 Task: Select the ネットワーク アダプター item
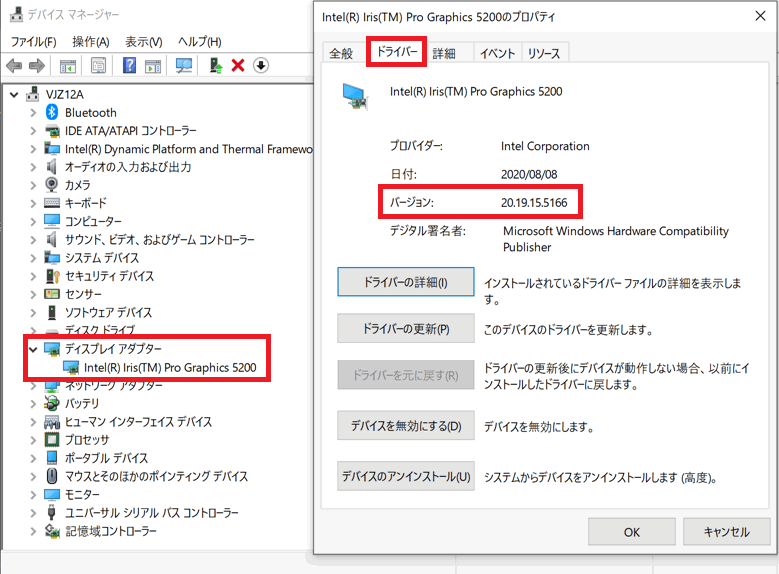(x=114, y=386)
